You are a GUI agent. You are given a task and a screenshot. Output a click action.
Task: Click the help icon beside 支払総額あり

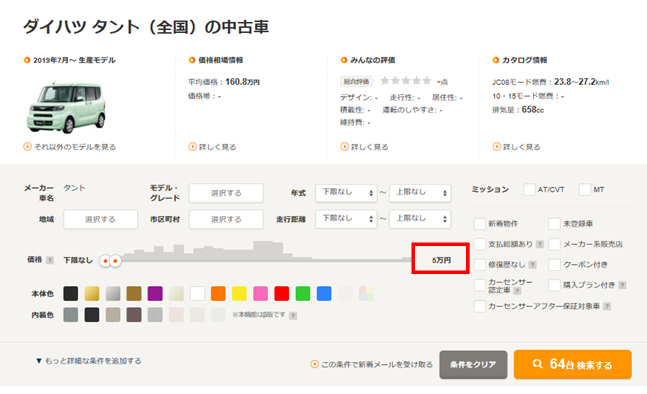click(540, 244)
